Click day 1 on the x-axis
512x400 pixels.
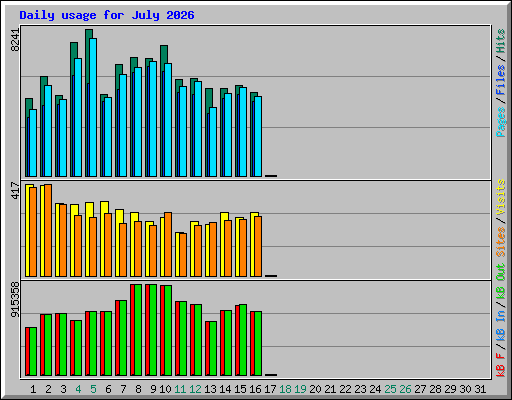[33, 389]
